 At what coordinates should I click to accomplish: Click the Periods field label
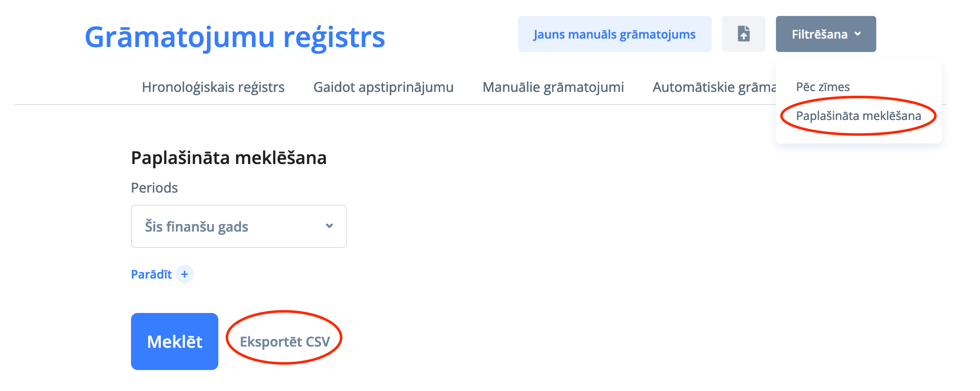pos(155,188)
